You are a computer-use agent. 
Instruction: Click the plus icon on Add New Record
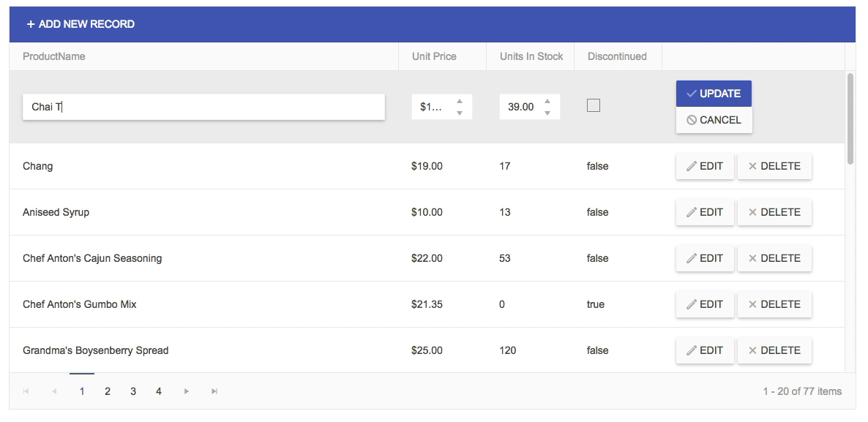pos(30,23)
